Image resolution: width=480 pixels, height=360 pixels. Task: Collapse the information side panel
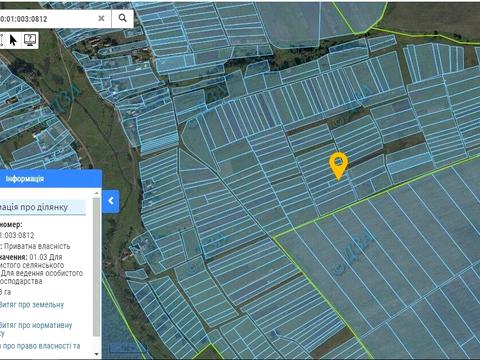111,201
